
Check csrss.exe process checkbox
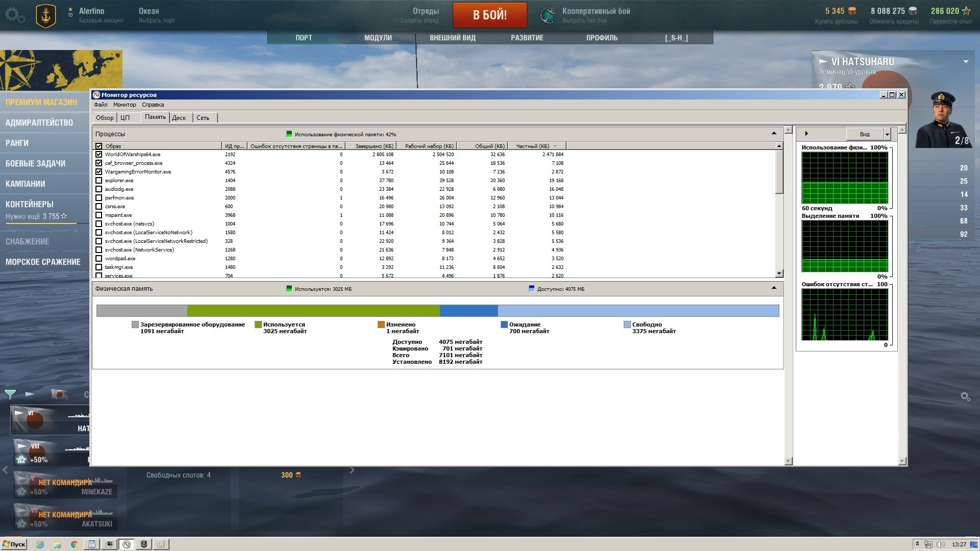coord(99,206)
